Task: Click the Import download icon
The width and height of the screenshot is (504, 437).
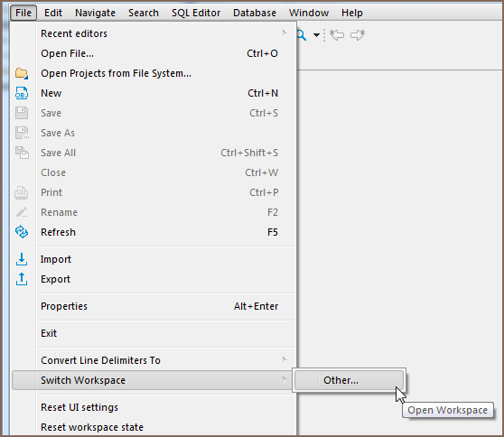Action: click(22, 259)
